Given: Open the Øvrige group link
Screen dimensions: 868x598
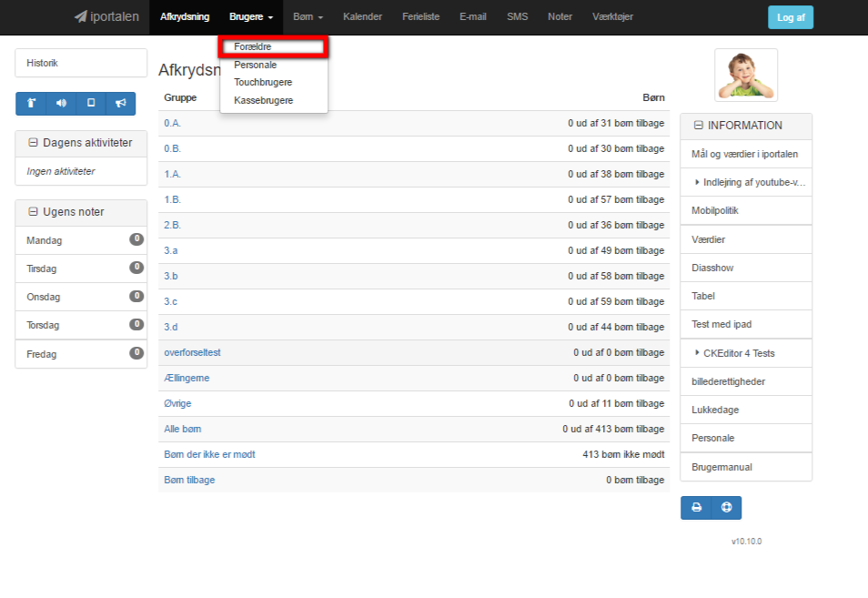Looking at the screenshot, I should click(177, 403).
